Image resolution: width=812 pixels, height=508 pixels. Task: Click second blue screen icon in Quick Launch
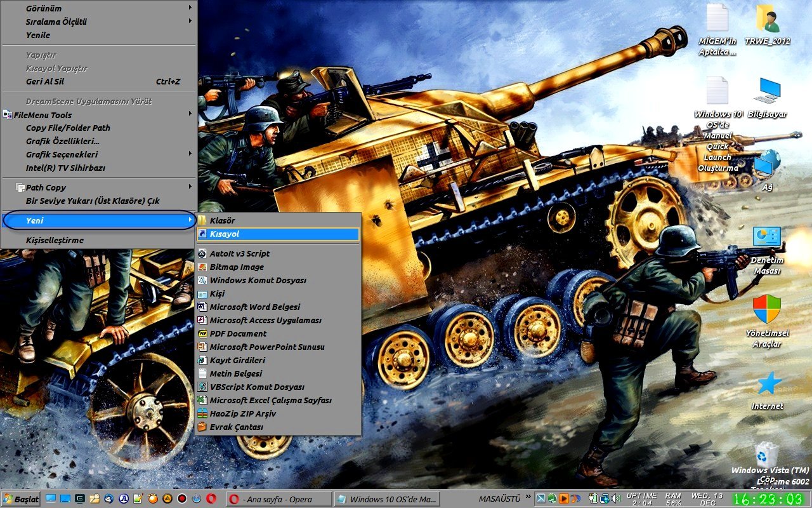click(65, 498)
